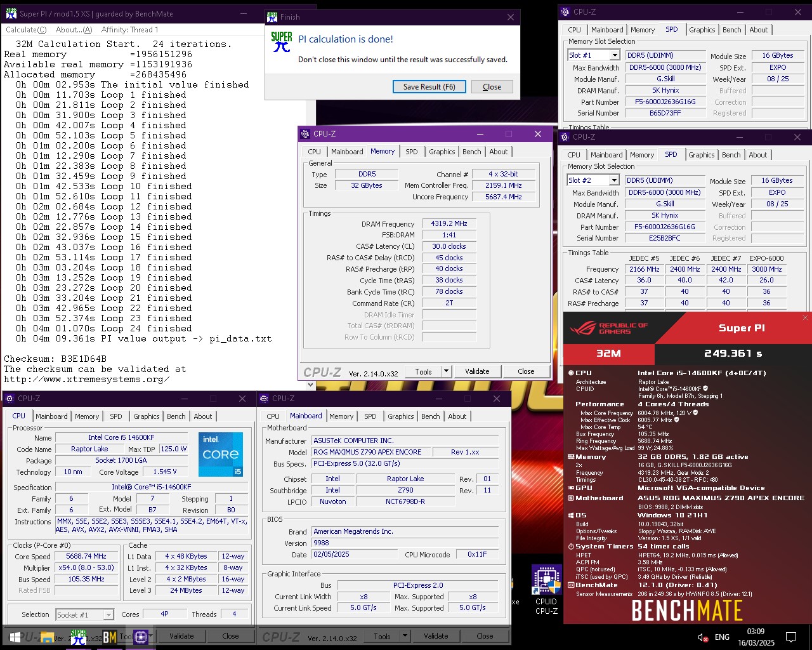Click the CPU-Z taskbar icon
This screenshot has width=812, height=650.
141,637
